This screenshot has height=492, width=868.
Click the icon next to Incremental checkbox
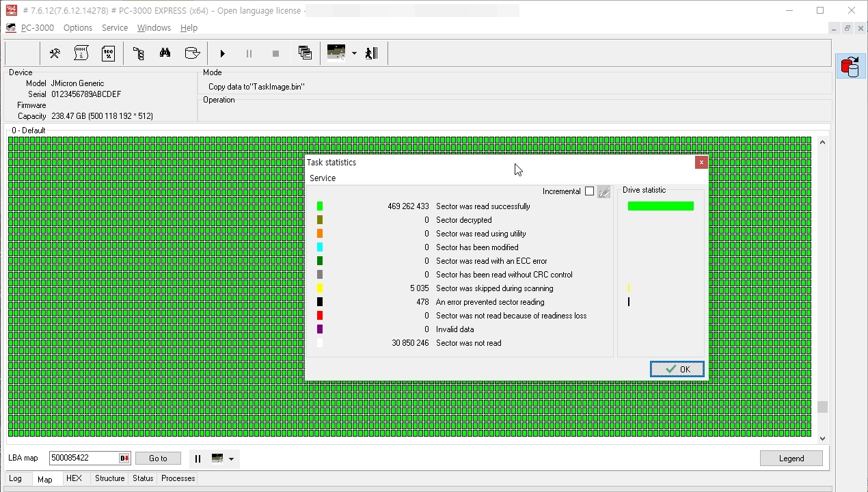click(x=603, y=192)
